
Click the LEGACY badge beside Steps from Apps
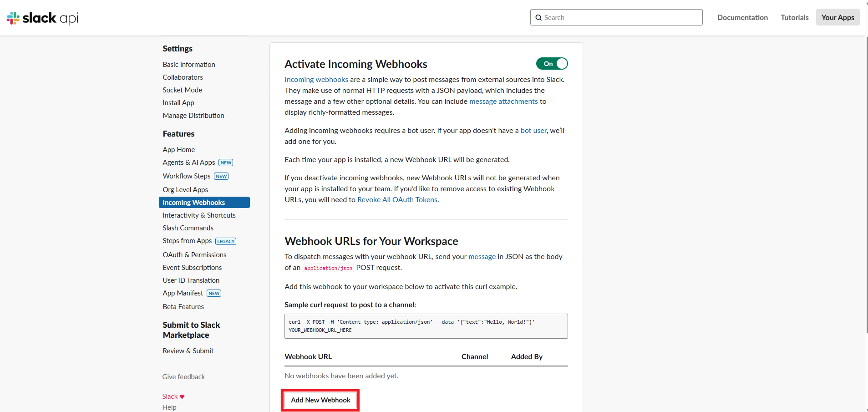[226, 241]
